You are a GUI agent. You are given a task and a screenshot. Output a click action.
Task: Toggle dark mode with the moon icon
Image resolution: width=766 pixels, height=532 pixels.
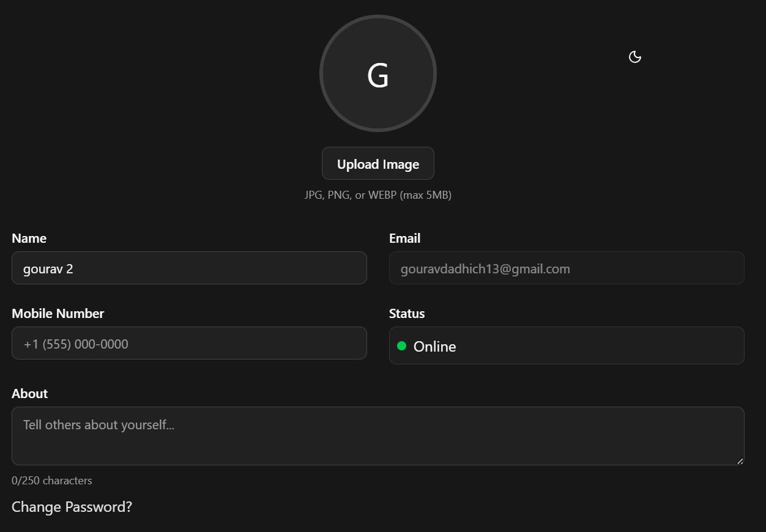[635, 57]
